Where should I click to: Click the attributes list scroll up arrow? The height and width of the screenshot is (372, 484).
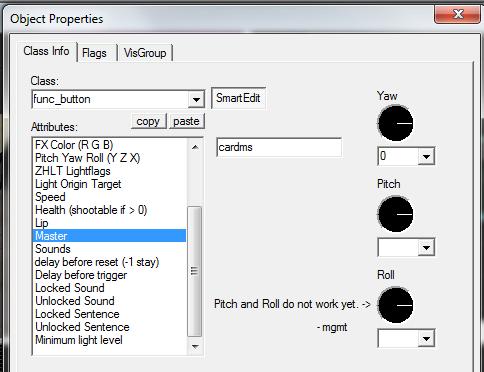[195, 147]
